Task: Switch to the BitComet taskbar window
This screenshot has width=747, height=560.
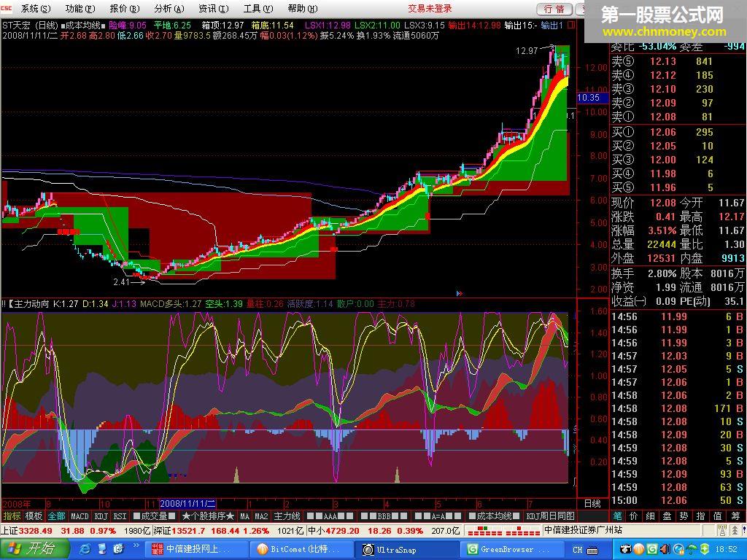Action: [302, 549]
